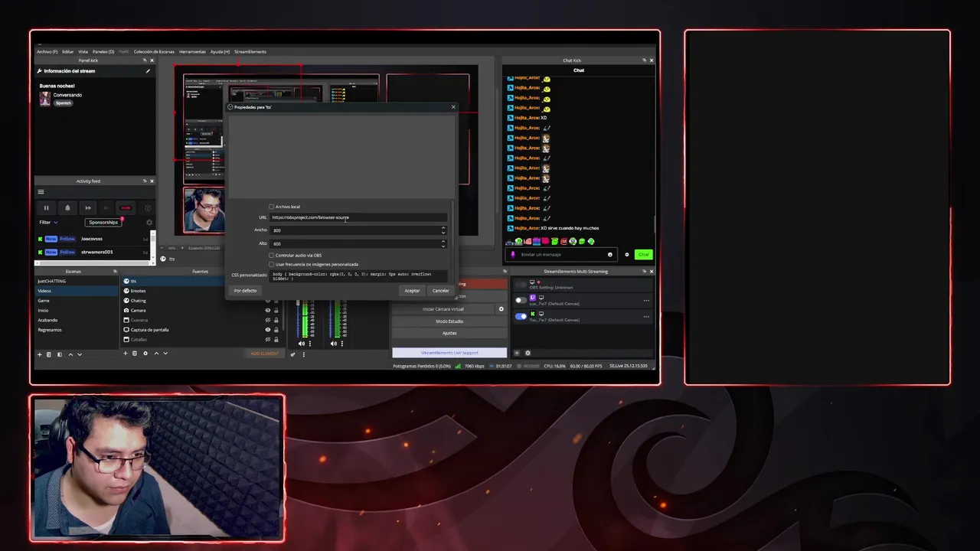This screenshot has height=551, width=980.
Task: Select the JustCHATTING scene
Action: tap(77, 281)
